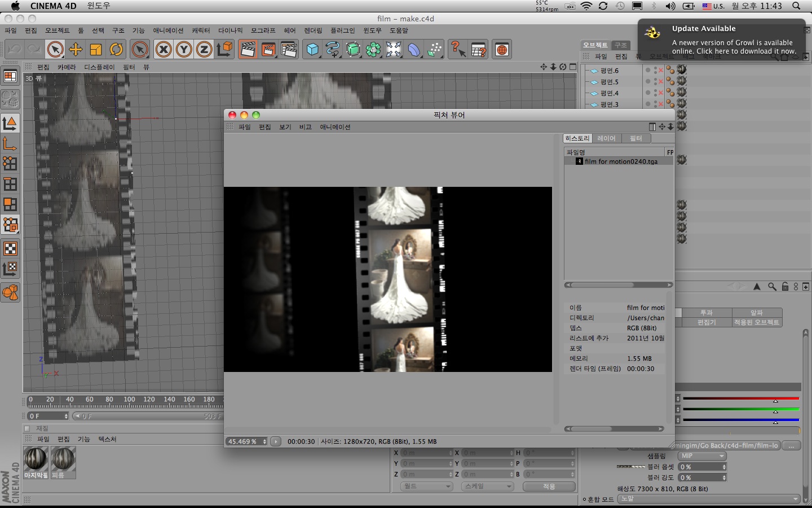
Task: Click the 적용 button
Action: pyautogui.click(x=549, y=487)
